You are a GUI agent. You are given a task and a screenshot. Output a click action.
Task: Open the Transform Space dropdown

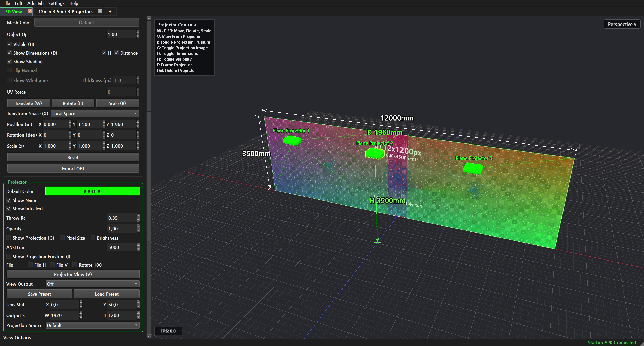95,114
